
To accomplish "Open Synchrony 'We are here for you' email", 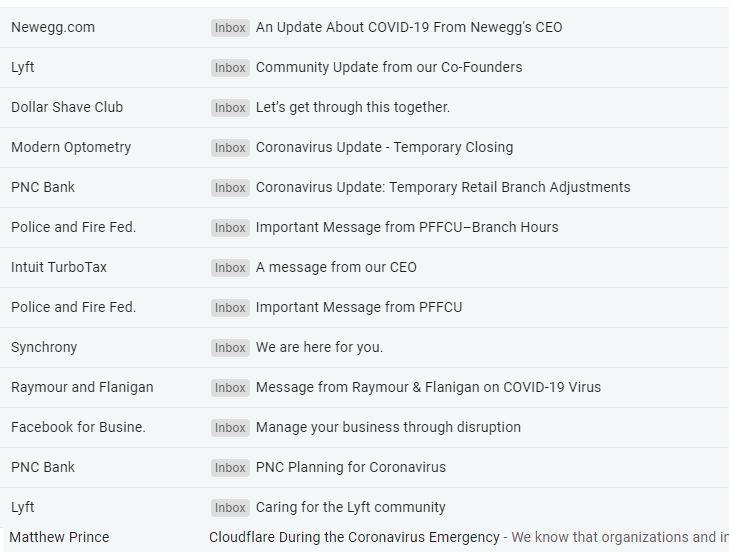I will point(319,347).
